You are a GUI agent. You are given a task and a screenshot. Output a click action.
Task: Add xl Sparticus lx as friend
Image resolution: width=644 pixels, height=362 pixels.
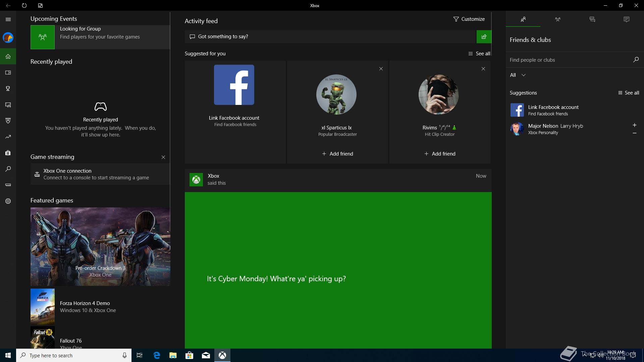[x=337, y=154]
